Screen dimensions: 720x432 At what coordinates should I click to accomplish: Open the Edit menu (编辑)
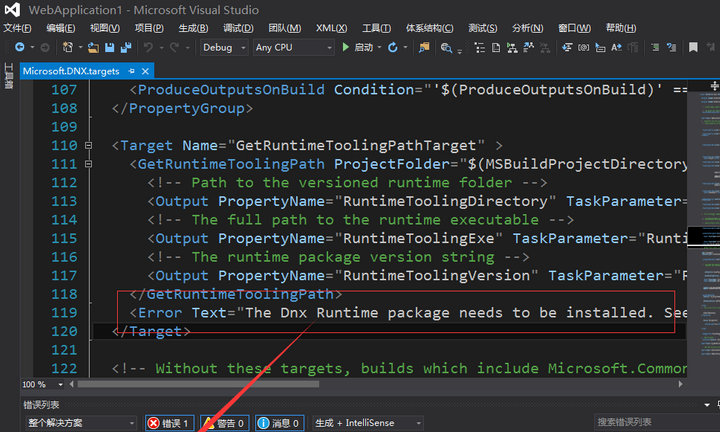point(61,28)
